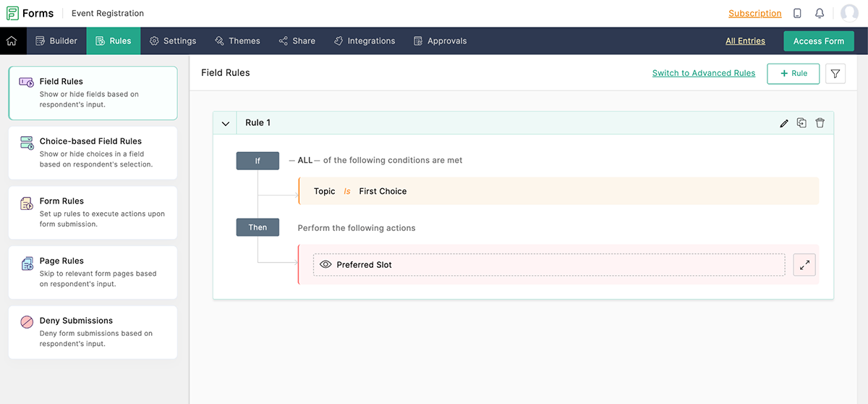Expand the actions panel with arrows icon

tap(804, 265)
